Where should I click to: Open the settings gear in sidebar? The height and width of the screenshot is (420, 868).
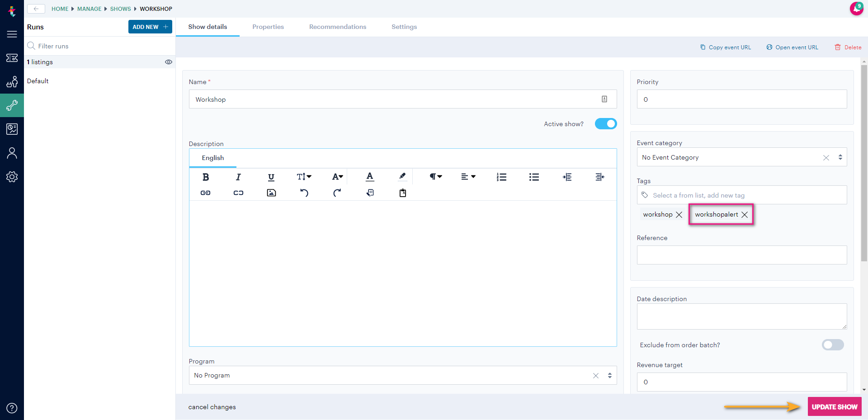tap(12, 177)
